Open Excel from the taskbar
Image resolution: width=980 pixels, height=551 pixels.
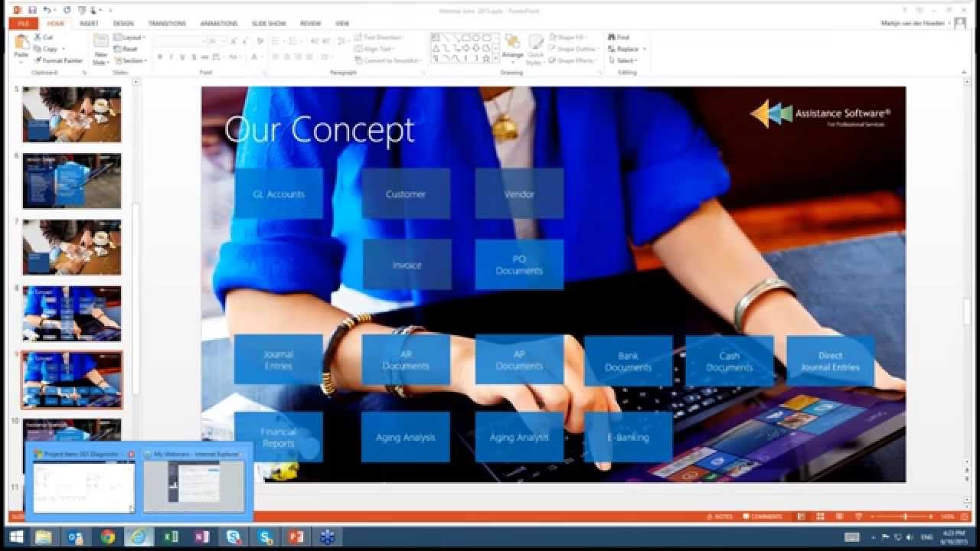pos(171,537)
